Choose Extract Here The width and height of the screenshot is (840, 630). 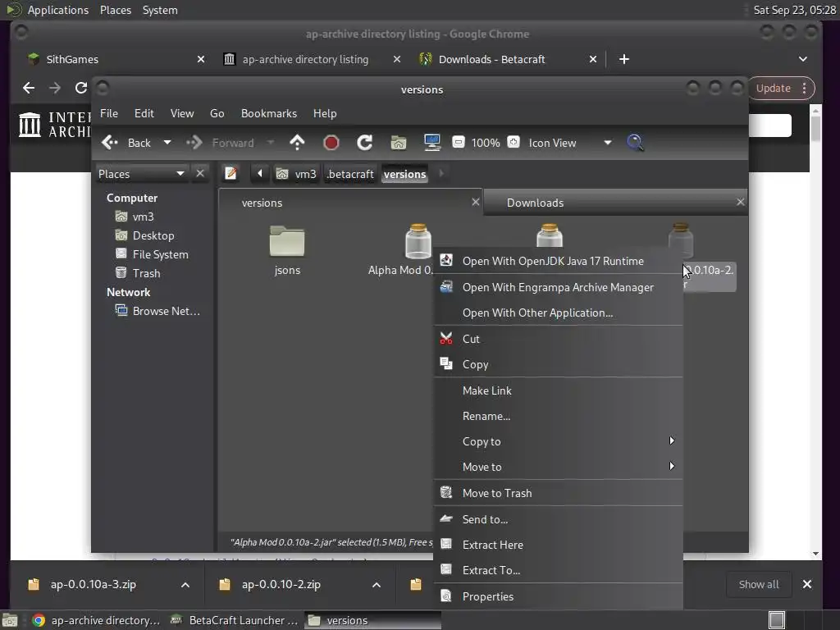(558, 545)
